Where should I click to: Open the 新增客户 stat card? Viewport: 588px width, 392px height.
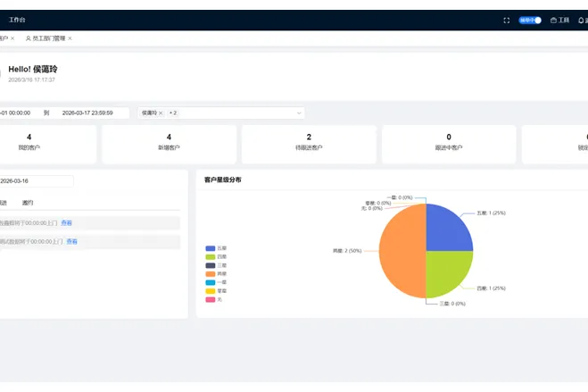point(169,145)
